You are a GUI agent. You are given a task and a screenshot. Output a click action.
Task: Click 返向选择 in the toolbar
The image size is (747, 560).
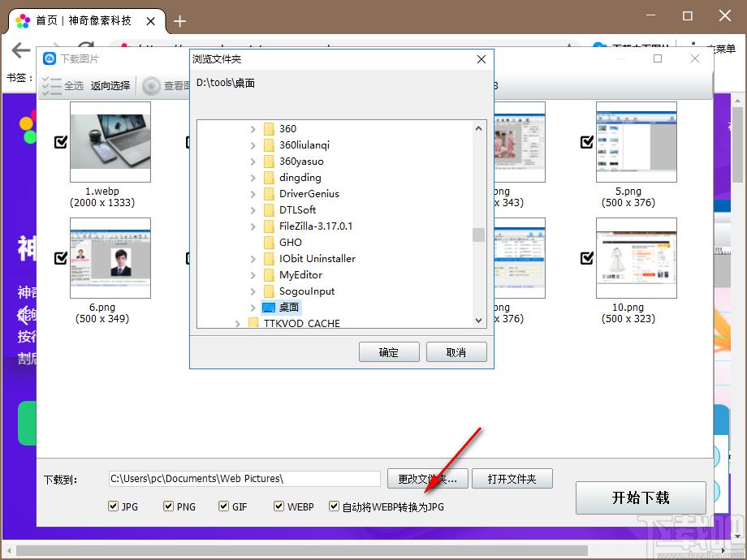click(x=110, y=86)
